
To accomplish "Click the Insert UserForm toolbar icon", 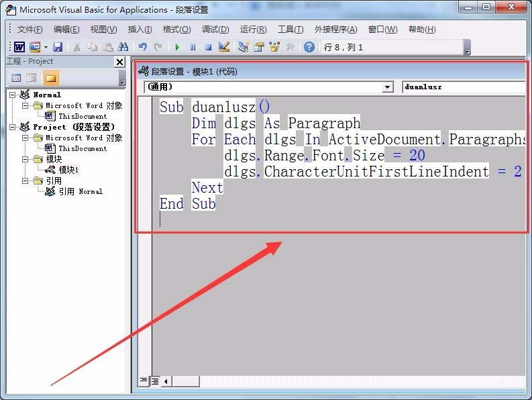I will [x=35, y=47].
